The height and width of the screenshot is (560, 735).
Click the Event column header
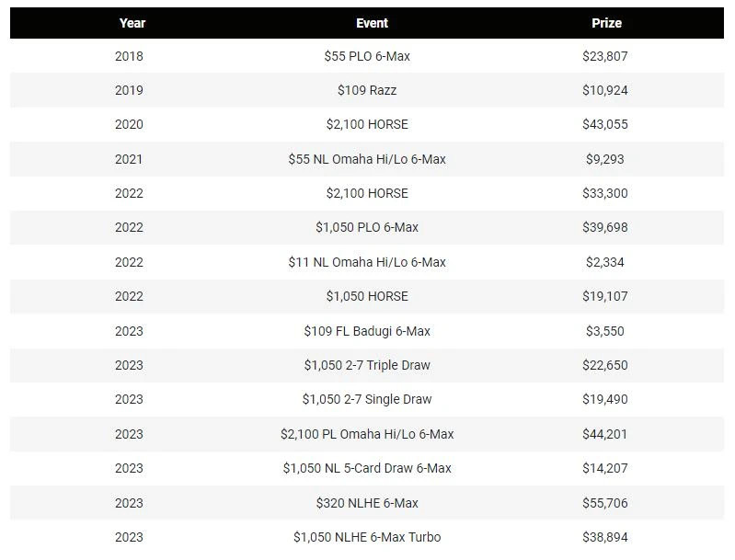pyautogui.click(x=372, y=23)
